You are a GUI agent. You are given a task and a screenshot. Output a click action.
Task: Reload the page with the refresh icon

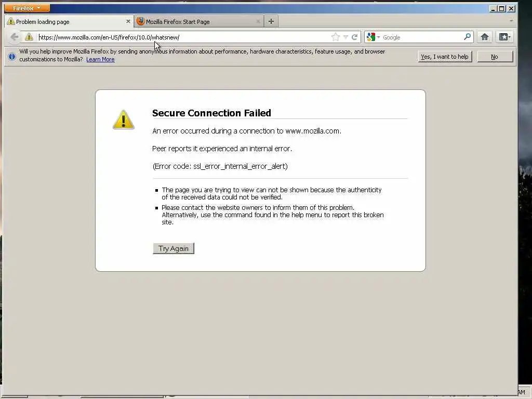point(354,37)
